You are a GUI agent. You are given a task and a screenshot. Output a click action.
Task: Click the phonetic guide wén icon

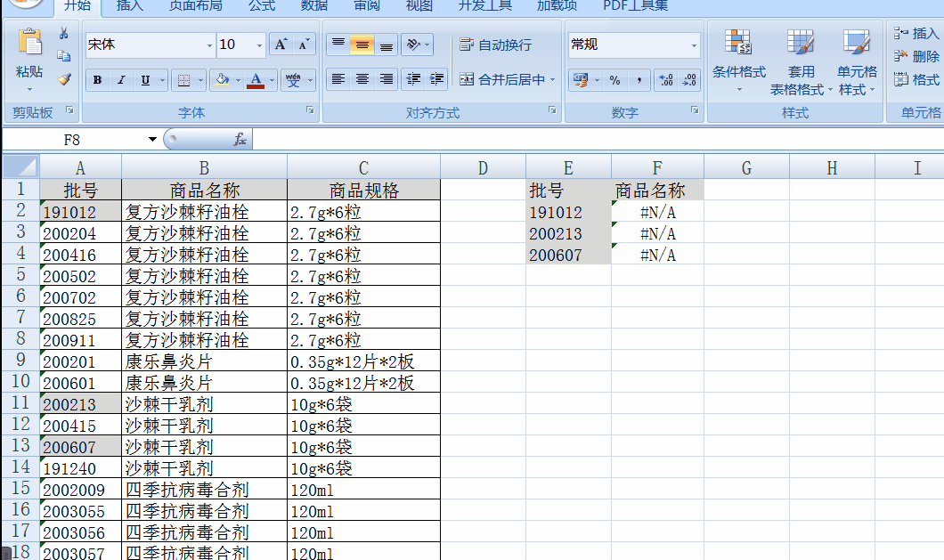[293, 80]
